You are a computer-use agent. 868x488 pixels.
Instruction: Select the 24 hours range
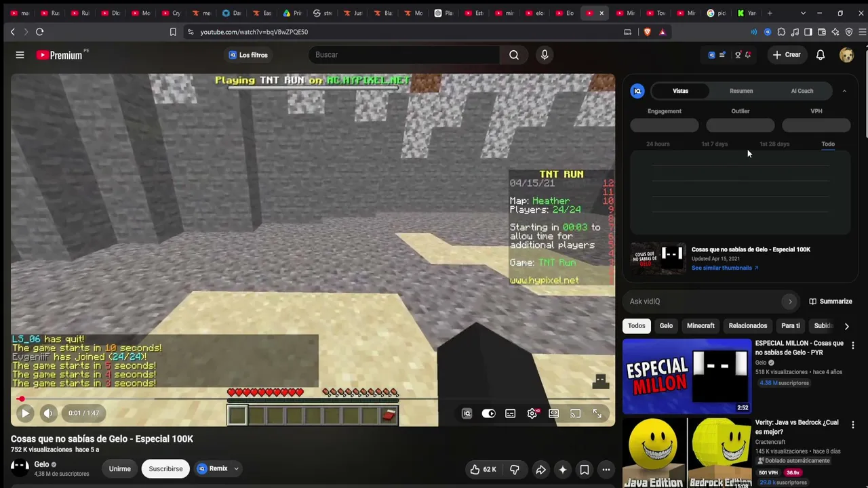pyautogui.click(x=658, y=144)
